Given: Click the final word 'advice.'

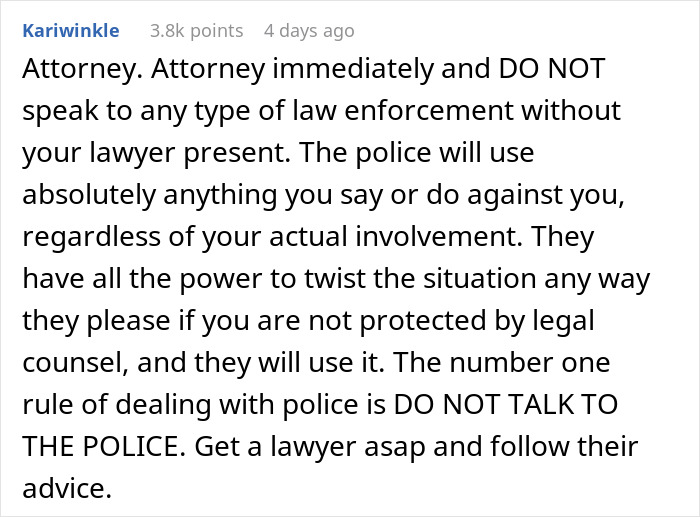Looking at the screenshot, I should tap(67, 488).
